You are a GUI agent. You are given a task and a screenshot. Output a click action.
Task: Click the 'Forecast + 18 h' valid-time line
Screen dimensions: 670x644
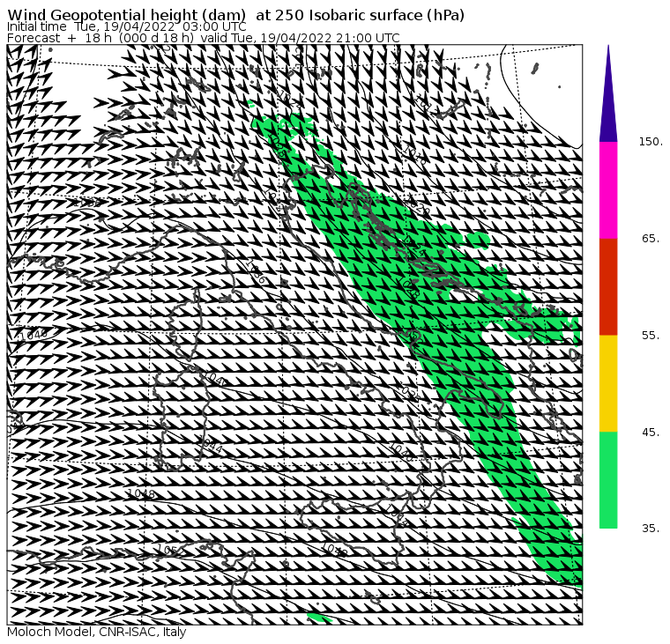[x=204, y=38]
